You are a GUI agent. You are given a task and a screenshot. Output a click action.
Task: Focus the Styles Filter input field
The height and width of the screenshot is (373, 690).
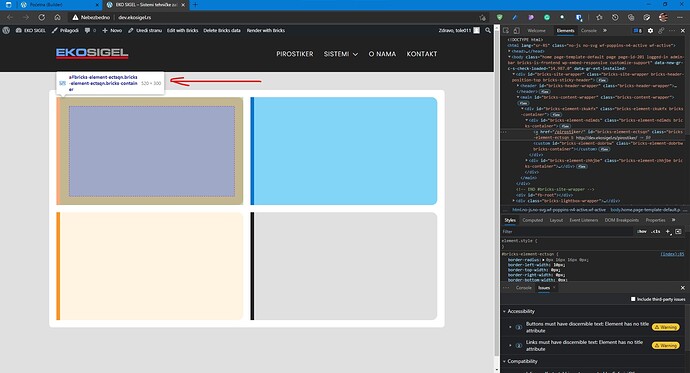568,231
